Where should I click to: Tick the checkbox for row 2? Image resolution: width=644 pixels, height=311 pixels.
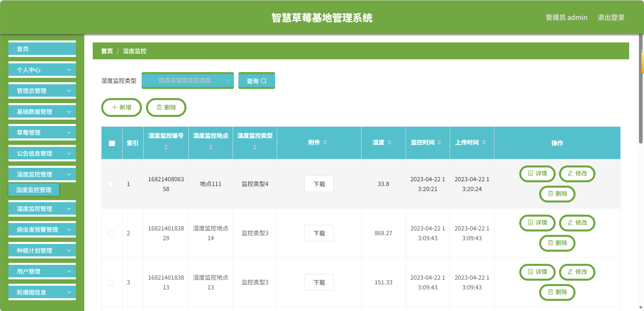[x=111, y=233]
